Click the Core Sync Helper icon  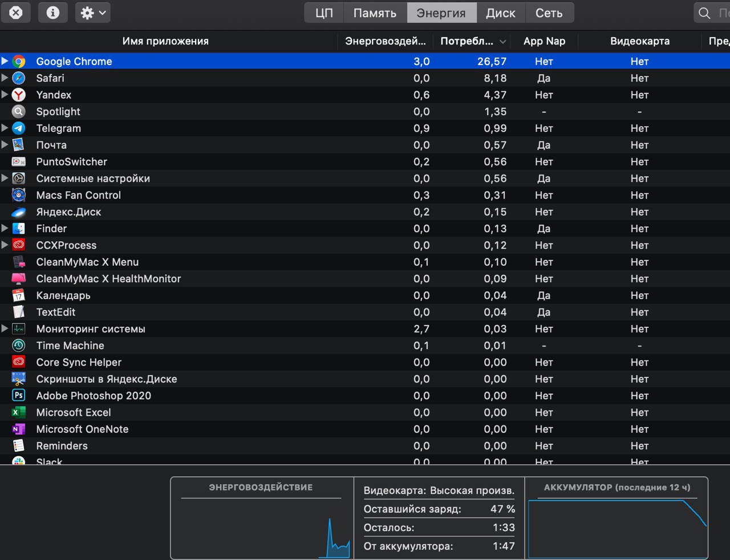(19, 363)
